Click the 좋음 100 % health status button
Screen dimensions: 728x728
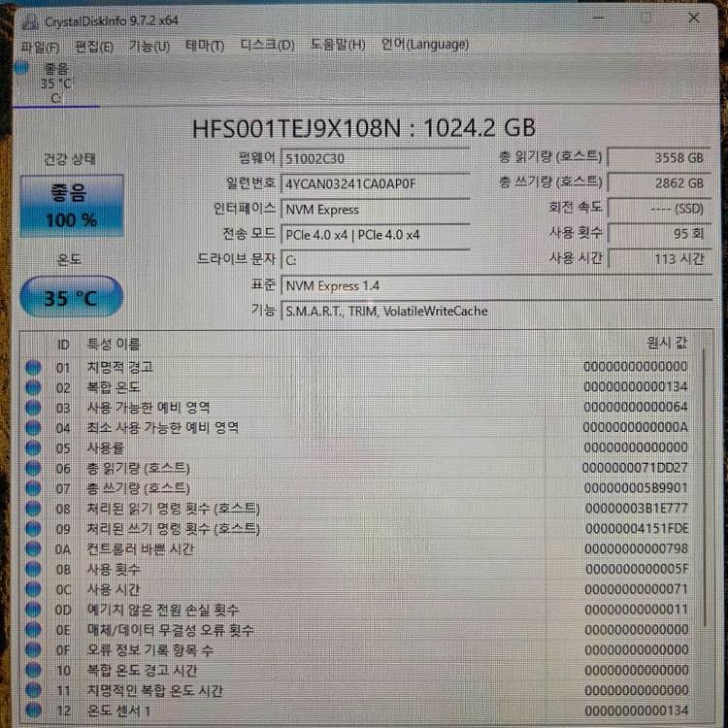(x=72, y=206)
